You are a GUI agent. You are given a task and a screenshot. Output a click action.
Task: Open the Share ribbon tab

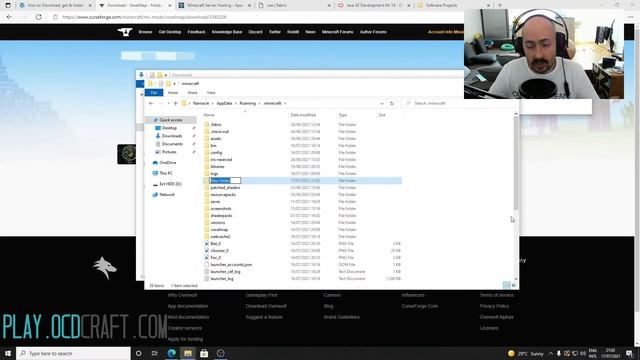pos(192,93)
